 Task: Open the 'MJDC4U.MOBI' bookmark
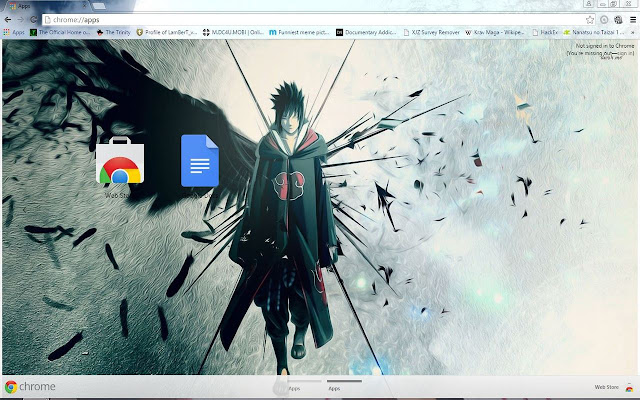233,32
